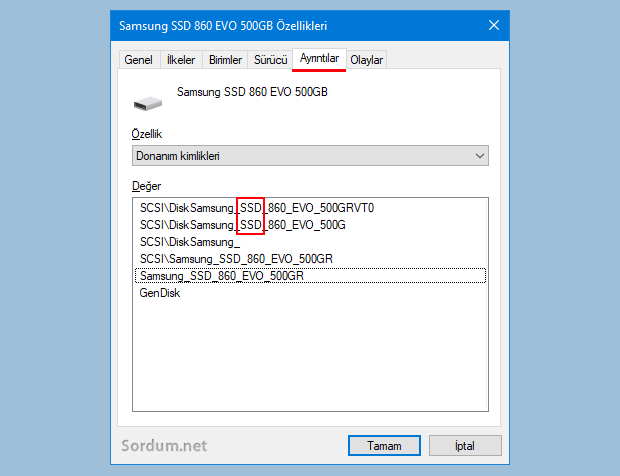Go to the Sürücü tab
Image resolution: width=620 pixels, height=476 pixels.
pyautogui.click(x=270, y=60)
